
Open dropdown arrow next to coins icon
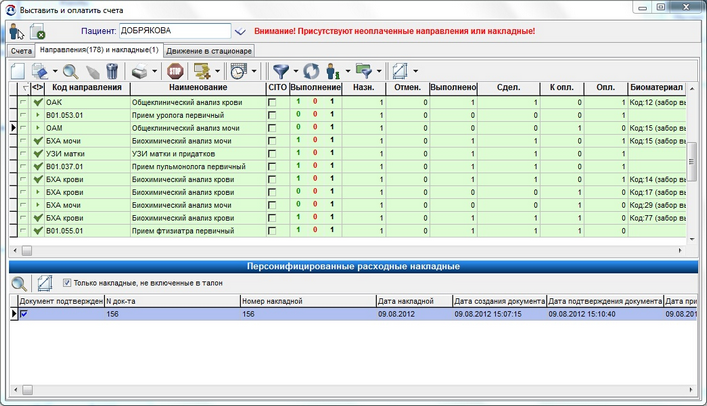pos(217,71)
